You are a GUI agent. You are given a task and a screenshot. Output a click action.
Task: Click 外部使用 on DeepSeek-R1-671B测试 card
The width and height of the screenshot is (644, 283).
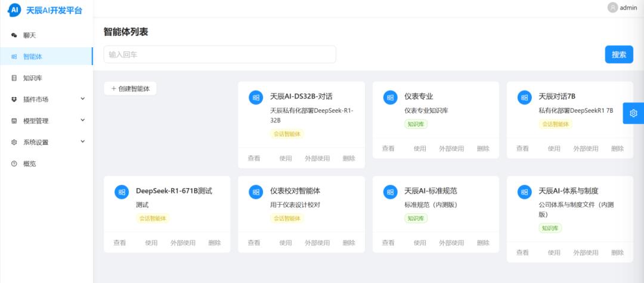point(183,242)
